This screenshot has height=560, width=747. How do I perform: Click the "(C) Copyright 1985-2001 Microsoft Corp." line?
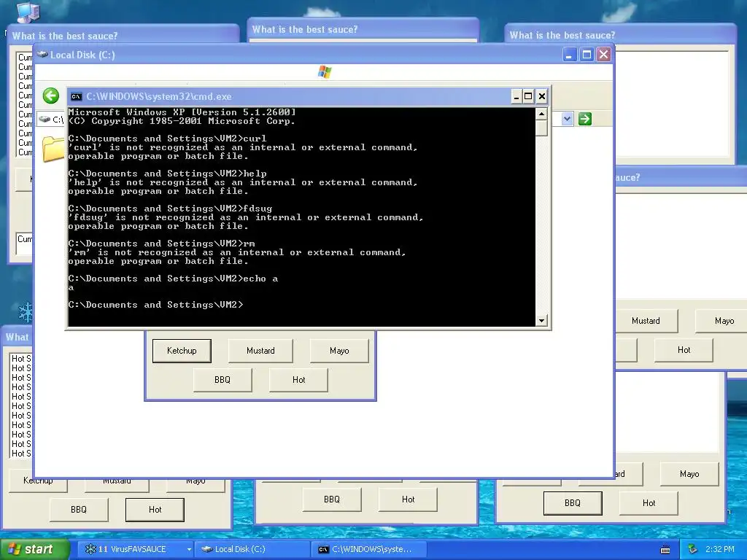pos(182,121)
